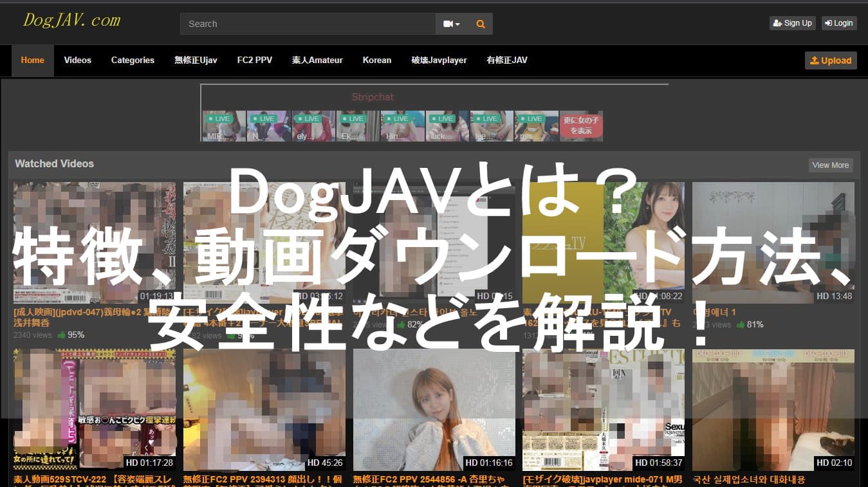Click the HD 01:17:28 duration badge
Screen dimensions: 868x487
tap(149, 463)
